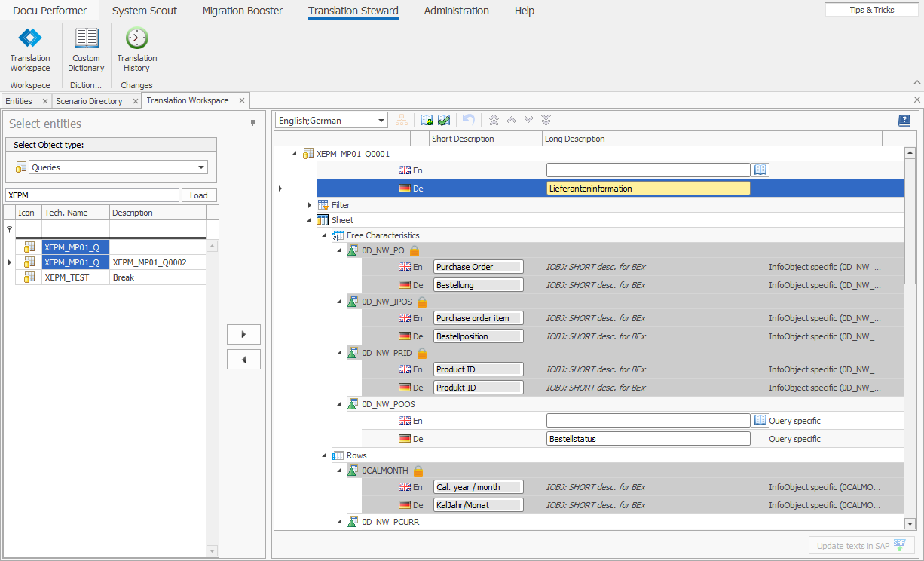Open Translation History
Screen dimensions: 924x561
coord(136,47)
